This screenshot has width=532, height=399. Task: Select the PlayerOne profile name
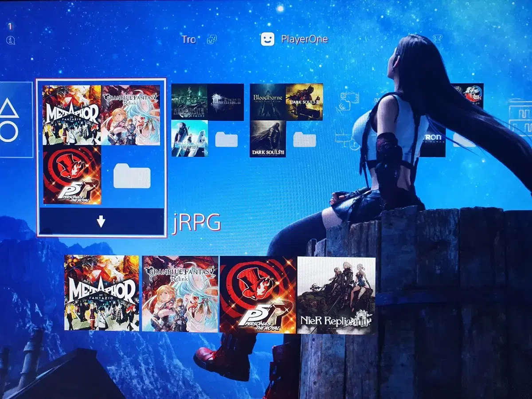click(304, 39)
